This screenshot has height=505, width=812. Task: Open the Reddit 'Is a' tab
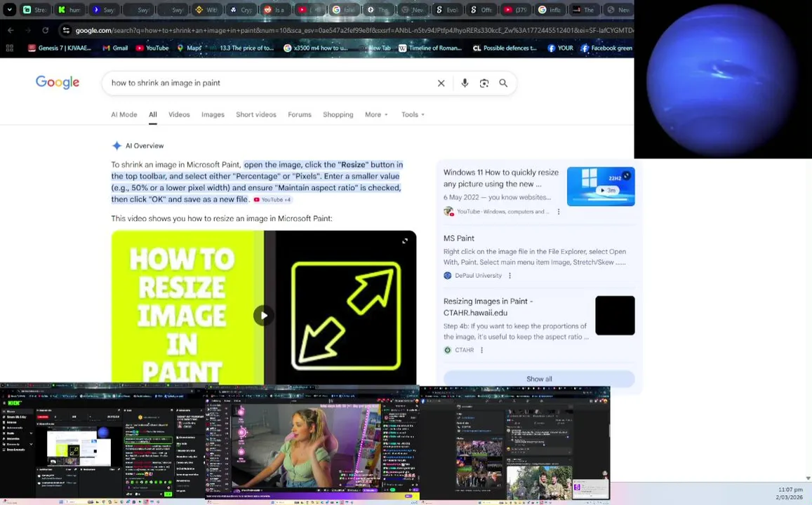274,10
